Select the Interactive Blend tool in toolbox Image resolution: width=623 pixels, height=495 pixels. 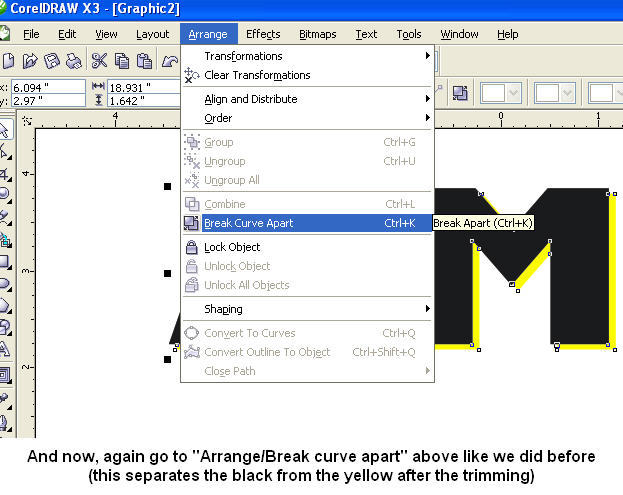click(x=5, y=375)
